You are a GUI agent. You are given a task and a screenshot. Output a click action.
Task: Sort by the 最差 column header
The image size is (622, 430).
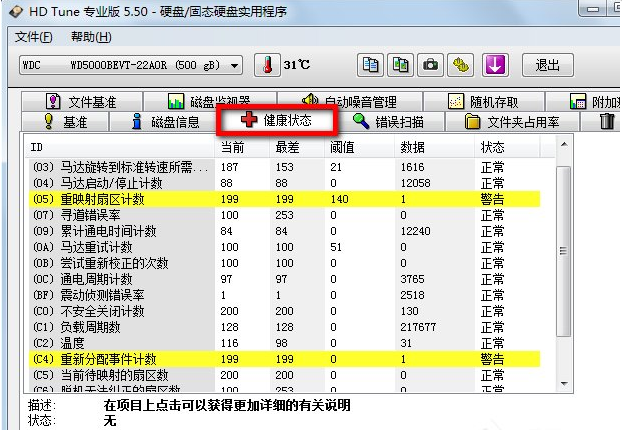pos(297,147)
